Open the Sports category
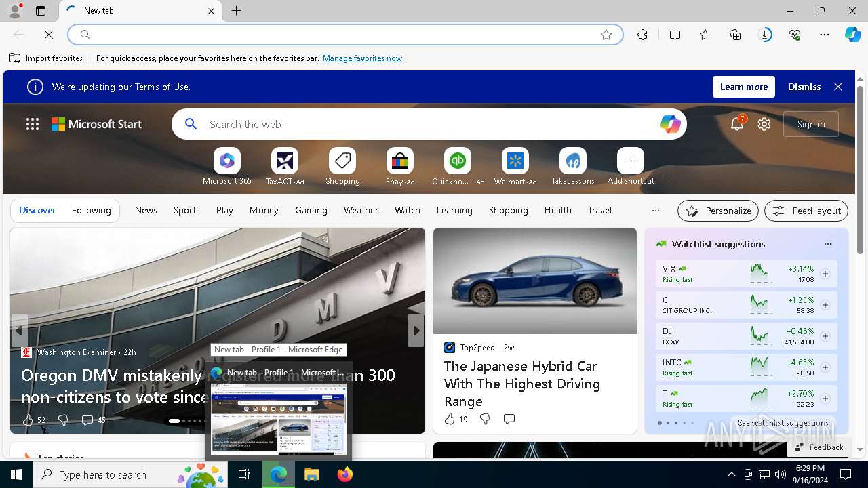This screenshot has height=488, width=868. click(186, 211)
